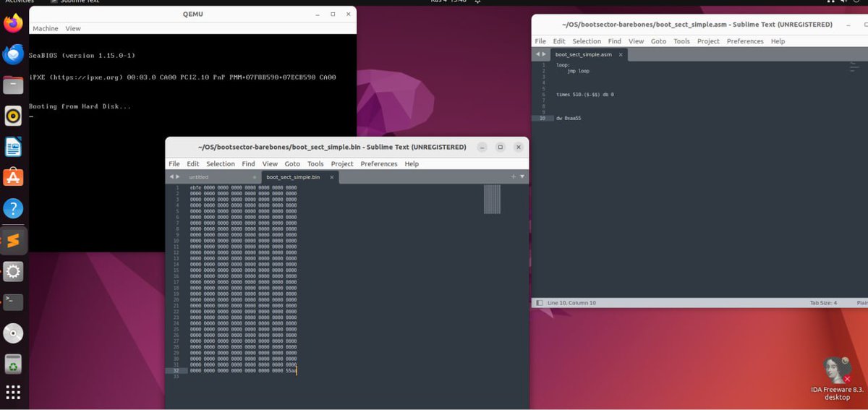Viewport: 868px width, 410px height.
Task: Open View menu in the bin Sublime window
Action: [x=270, y=164]
